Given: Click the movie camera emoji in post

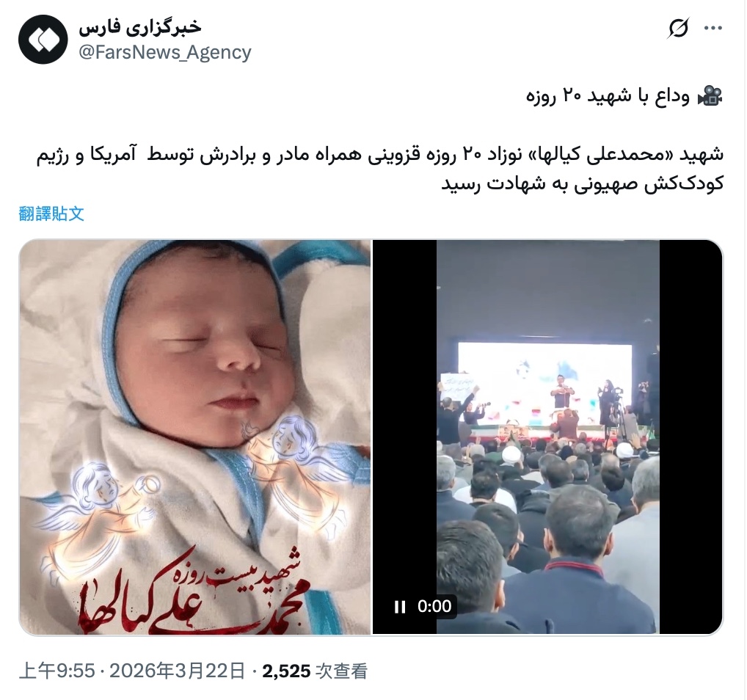Looking at the screenshot, I should pyautogui.click(x=710, y=96).
